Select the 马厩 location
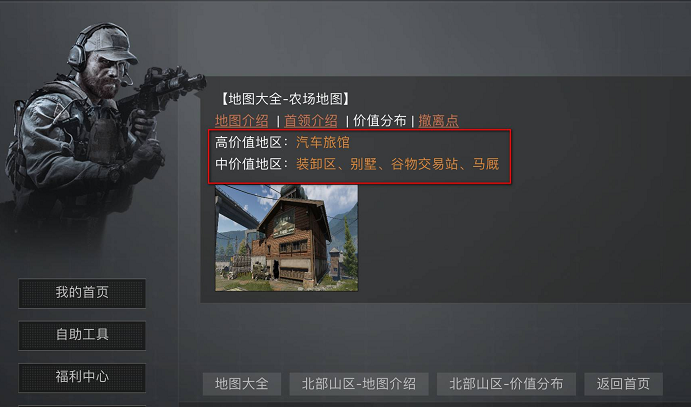This screenshot has width=691, height=407. (486, 164)
